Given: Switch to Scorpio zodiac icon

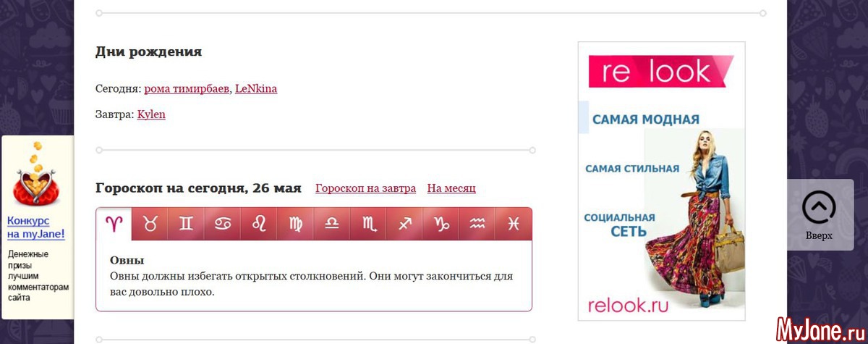Looking at the screenshot, I should (368, 225).
